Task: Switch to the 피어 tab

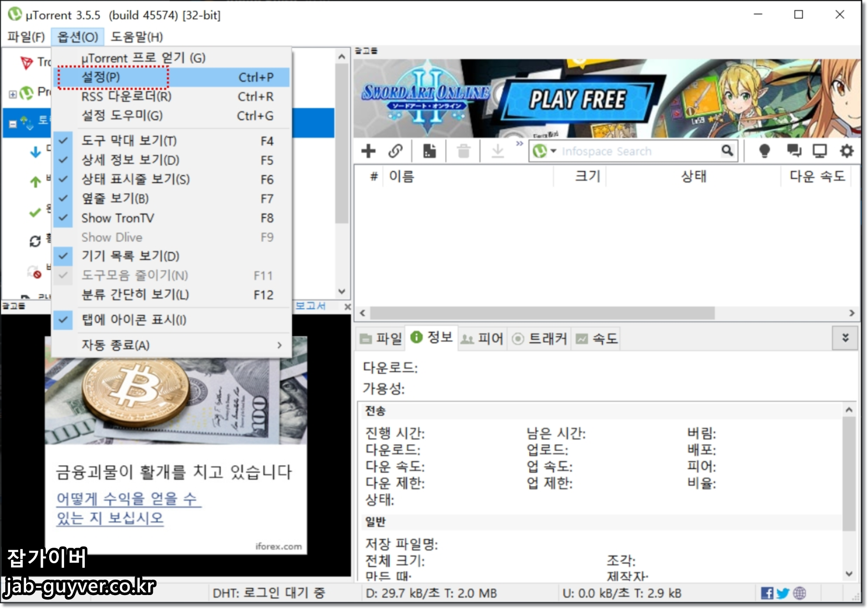Action: tap(482, 338)
